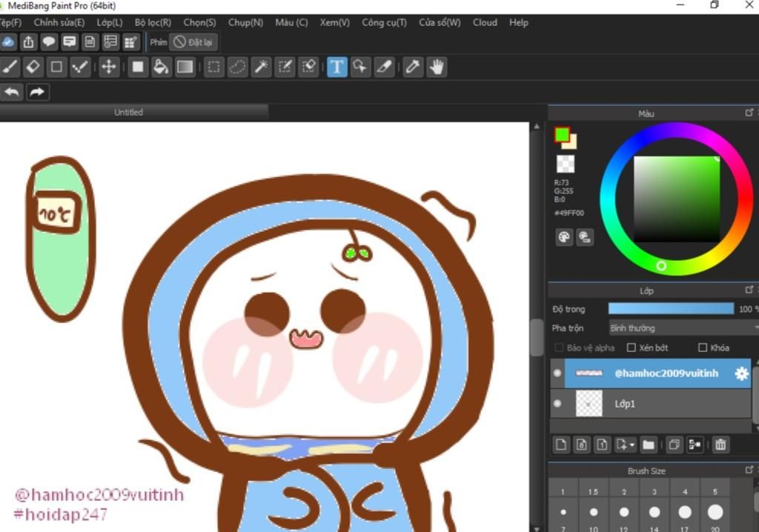Open the Bộ lọc(R) menu
The image size is (759, 532).
click(153, 23)
